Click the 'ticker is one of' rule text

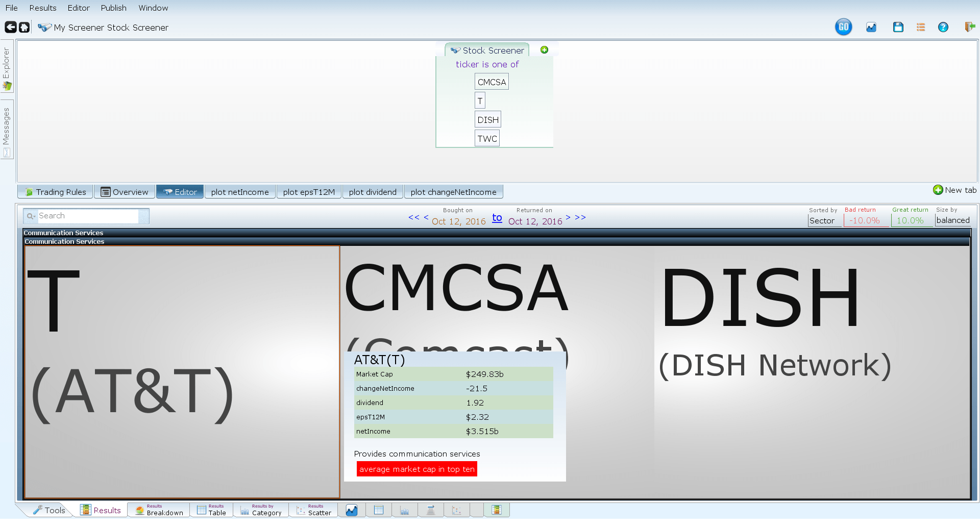[487, 64]
